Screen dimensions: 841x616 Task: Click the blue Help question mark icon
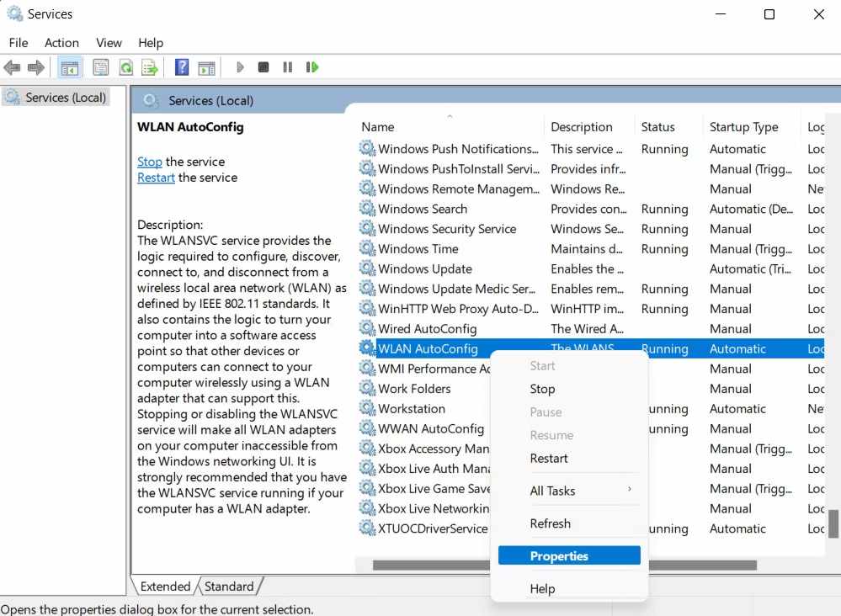click(x=182, y=67)
